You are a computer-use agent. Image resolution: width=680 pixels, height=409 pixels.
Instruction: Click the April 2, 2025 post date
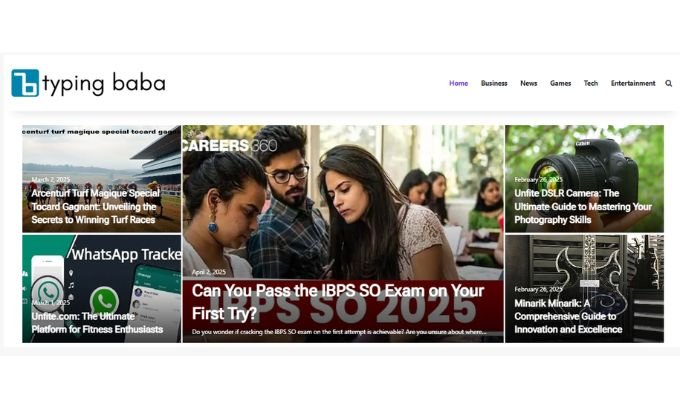(209, 272)
